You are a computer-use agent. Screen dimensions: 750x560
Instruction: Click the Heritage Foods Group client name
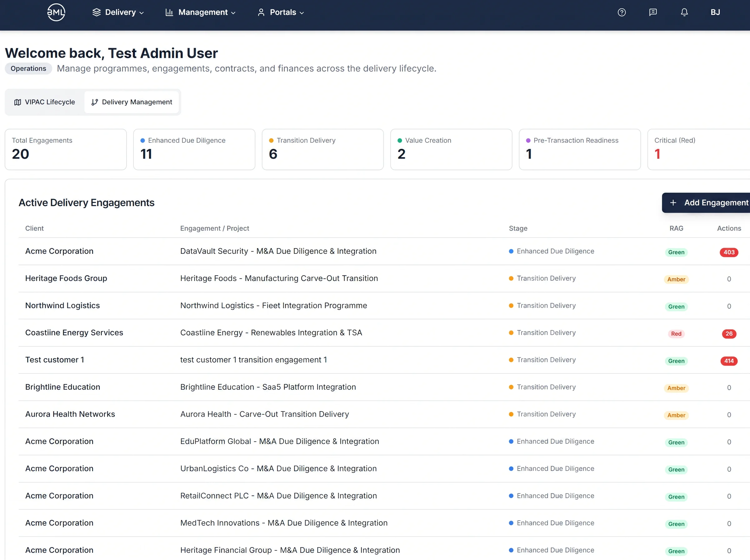pos(66,278)
